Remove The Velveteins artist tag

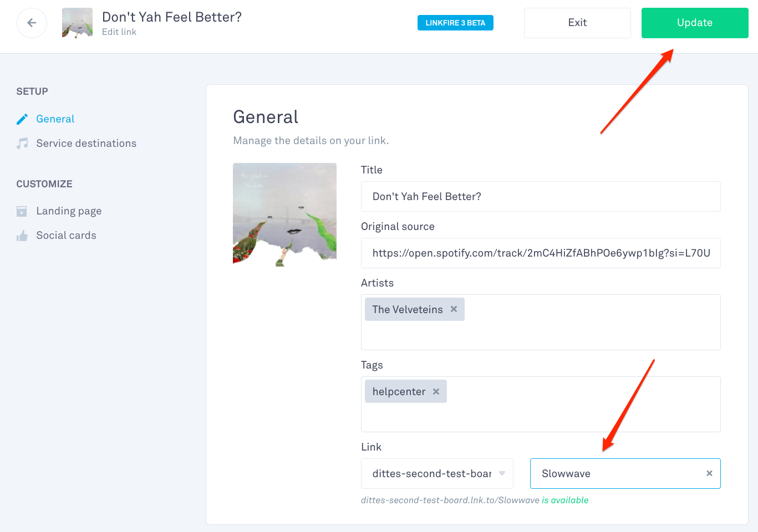pyautogui.click(x=454, y=309)
